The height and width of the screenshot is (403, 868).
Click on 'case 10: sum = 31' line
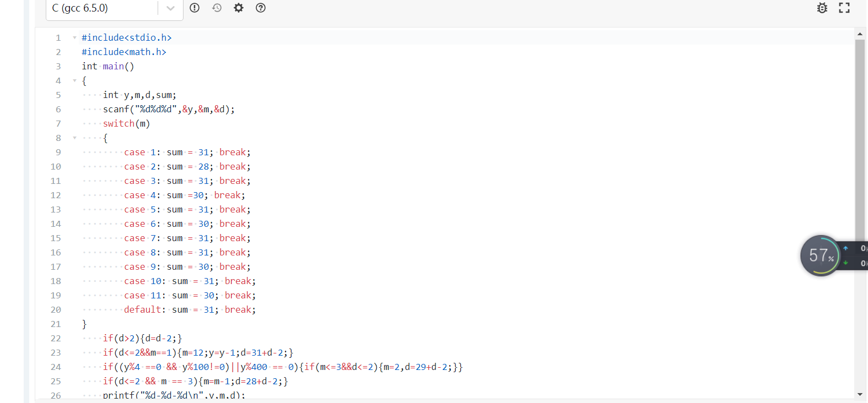coord(190,281)
